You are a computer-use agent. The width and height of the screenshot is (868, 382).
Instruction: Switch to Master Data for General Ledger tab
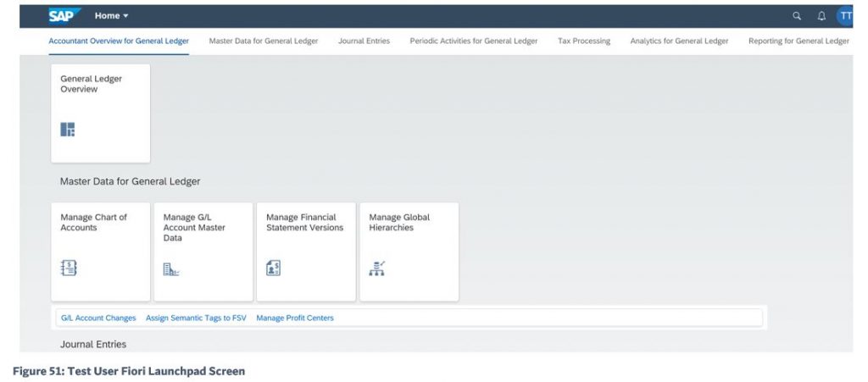tap(264, 41)
